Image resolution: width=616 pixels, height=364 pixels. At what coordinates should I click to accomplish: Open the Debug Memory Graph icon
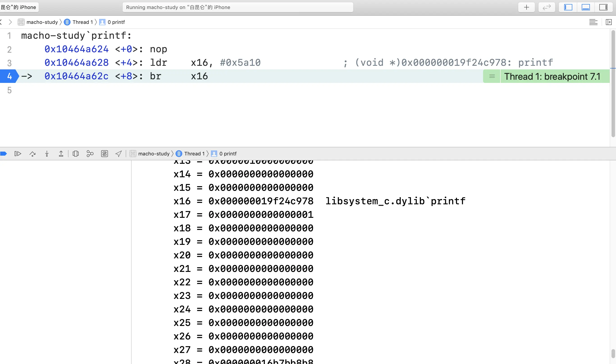[x=90, y=154]
